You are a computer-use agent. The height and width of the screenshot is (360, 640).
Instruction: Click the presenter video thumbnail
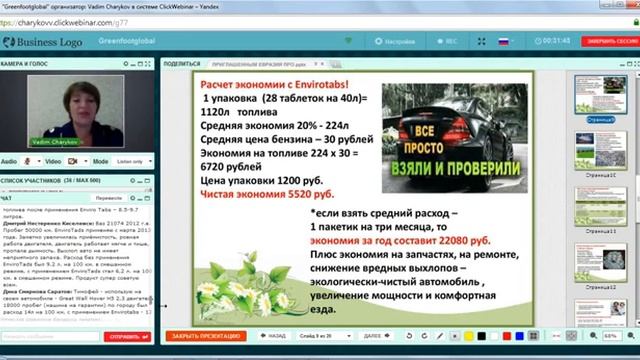(x=76, y=111)
